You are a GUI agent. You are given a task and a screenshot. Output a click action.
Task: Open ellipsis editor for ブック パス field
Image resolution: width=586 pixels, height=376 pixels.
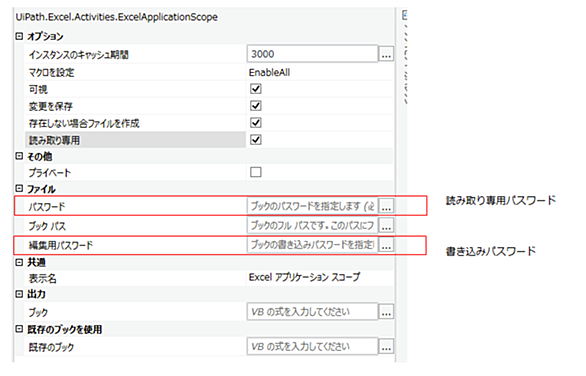coord(386,226)
